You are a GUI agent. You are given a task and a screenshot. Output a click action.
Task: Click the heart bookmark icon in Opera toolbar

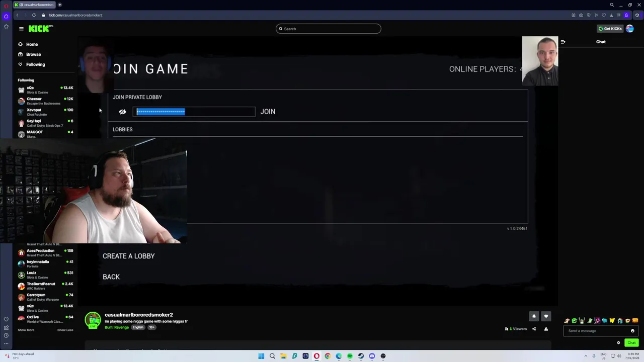604,15
